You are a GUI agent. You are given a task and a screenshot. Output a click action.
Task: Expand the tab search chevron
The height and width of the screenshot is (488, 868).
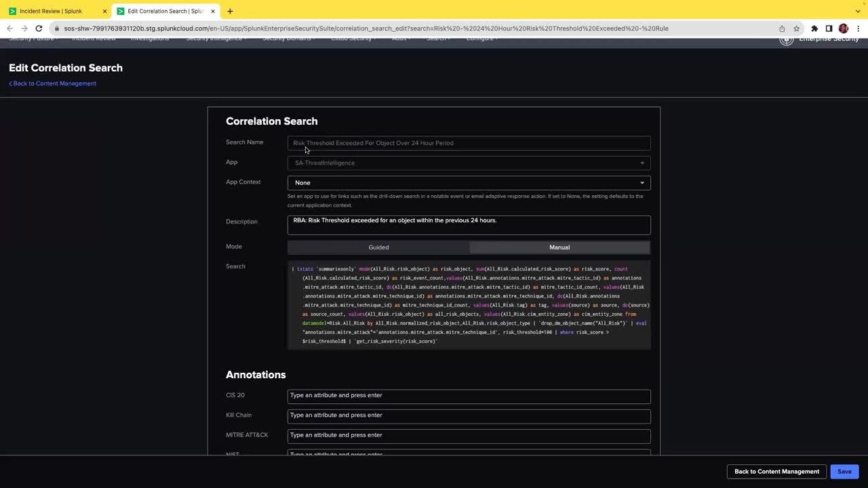pos(858,11)
